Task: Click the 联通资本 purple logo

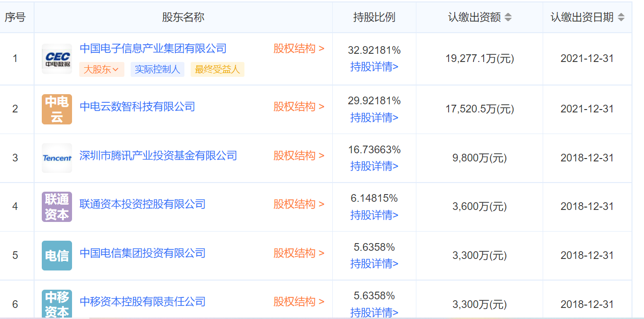Action: 57,207
